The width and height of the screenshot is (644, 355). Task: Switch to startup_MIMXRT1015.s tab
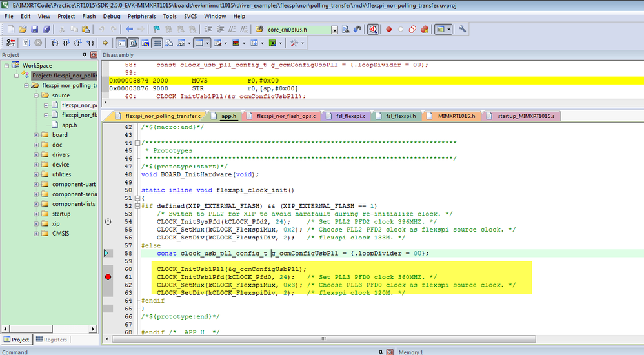pos(521,116)
